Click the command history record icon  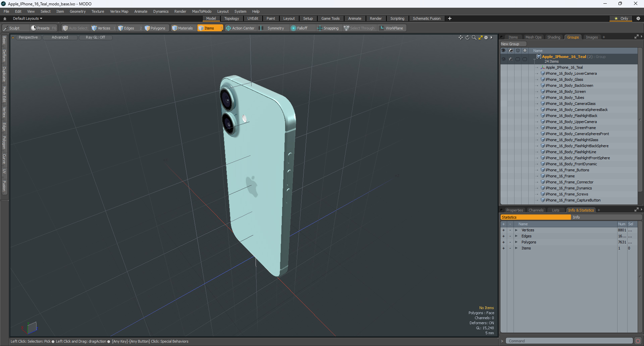point(638,341)
